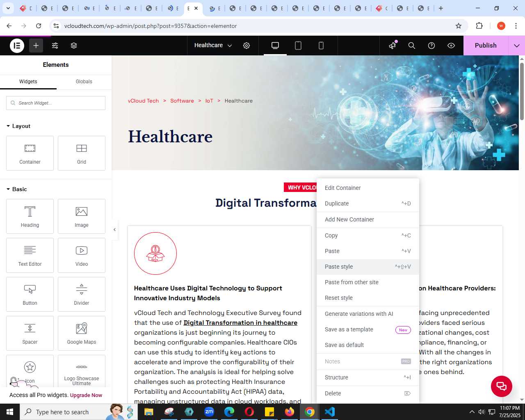Select the Heading widget

point(30,216)
